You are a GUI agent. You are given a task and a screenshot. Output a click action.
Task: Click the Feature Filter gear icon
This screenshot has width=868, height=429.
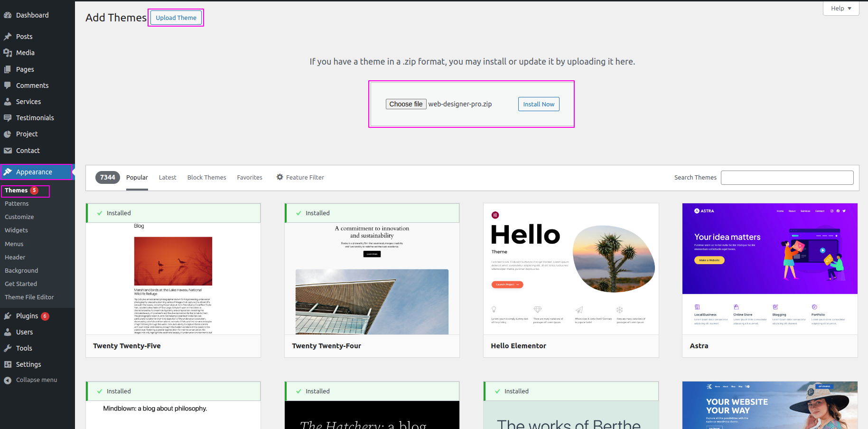(x=280, y=177)
